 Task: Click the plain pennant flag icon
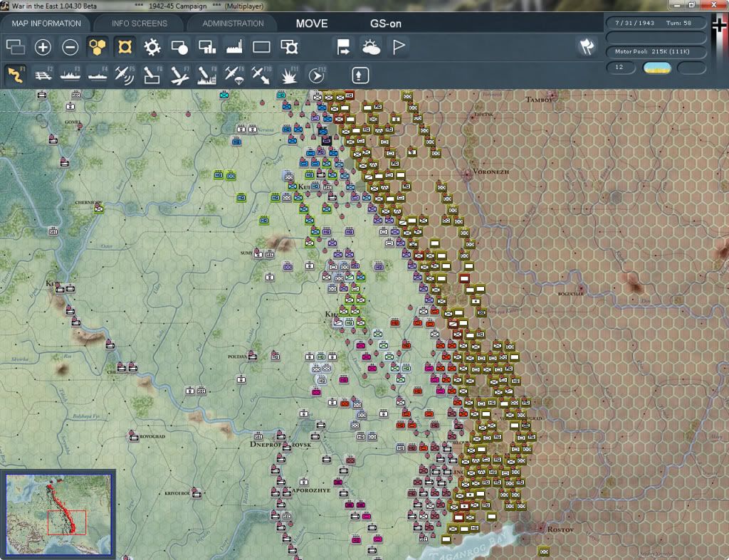point(399,47)
